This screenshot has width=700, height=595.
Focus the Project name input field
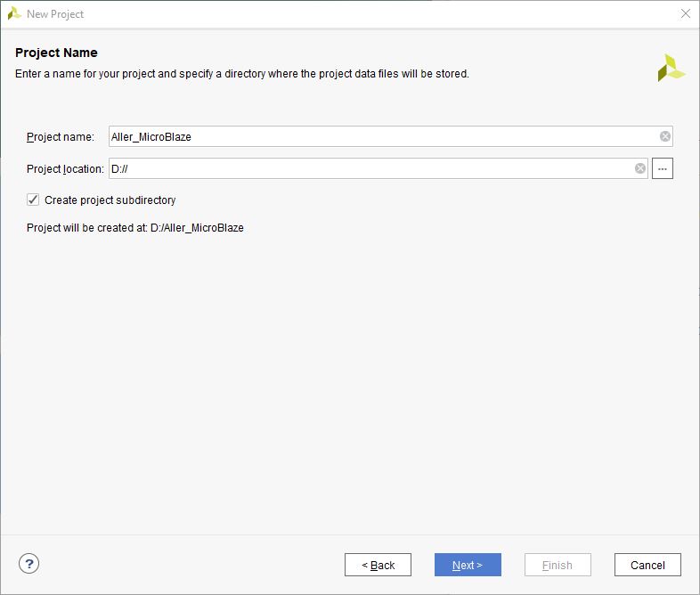click(383, 136)
